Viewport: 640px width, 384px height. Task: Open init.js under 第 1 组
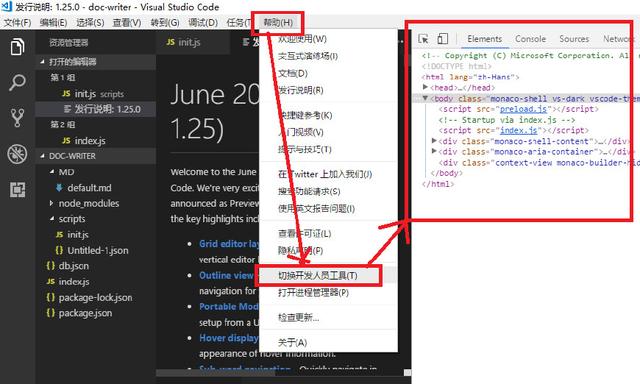[x=96, y=93]
